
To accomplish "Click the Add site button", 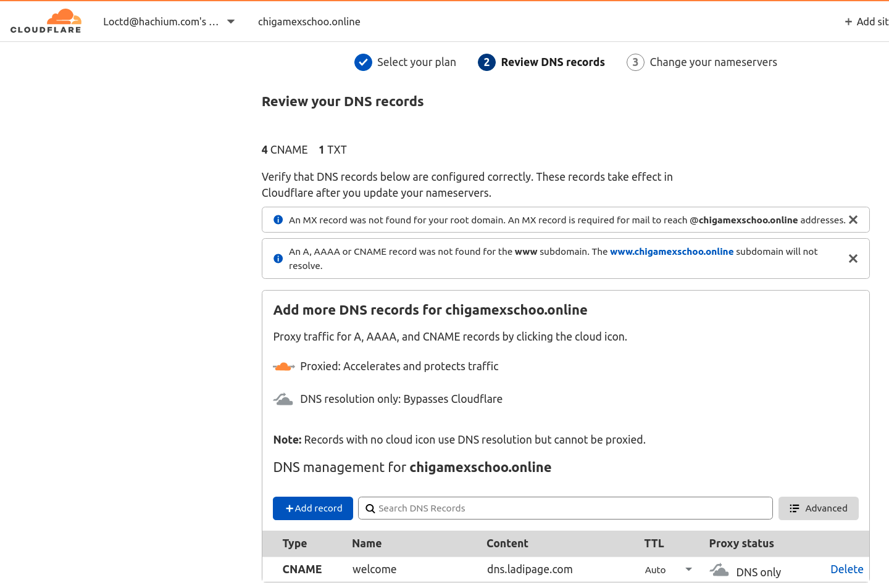I will point(866,22).
